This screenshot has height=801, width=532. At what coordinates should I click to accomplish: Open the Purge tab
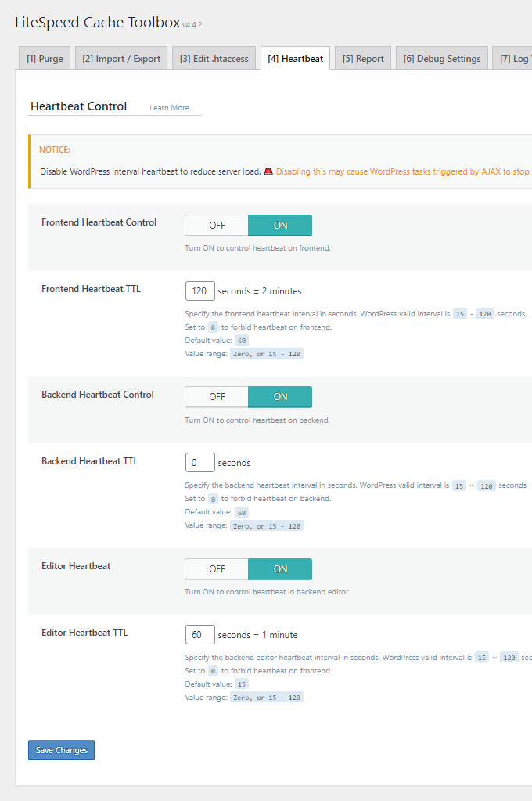[x=45, y=59]
